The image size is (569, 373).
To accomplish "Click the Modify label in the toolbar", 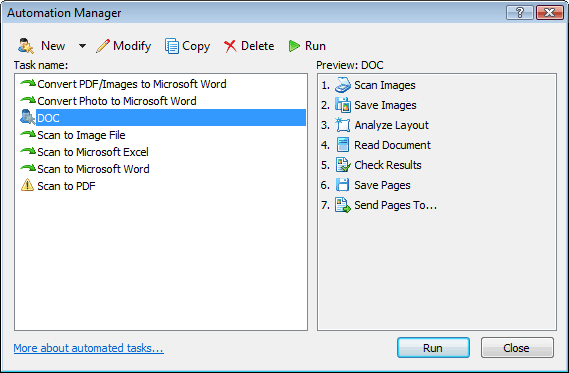I will [x=132, y=46].
